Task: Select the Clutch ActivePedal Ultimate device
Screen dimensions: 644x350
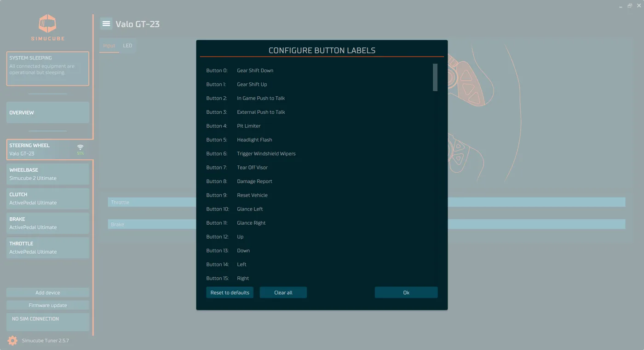Action: (x=48, y=198)
